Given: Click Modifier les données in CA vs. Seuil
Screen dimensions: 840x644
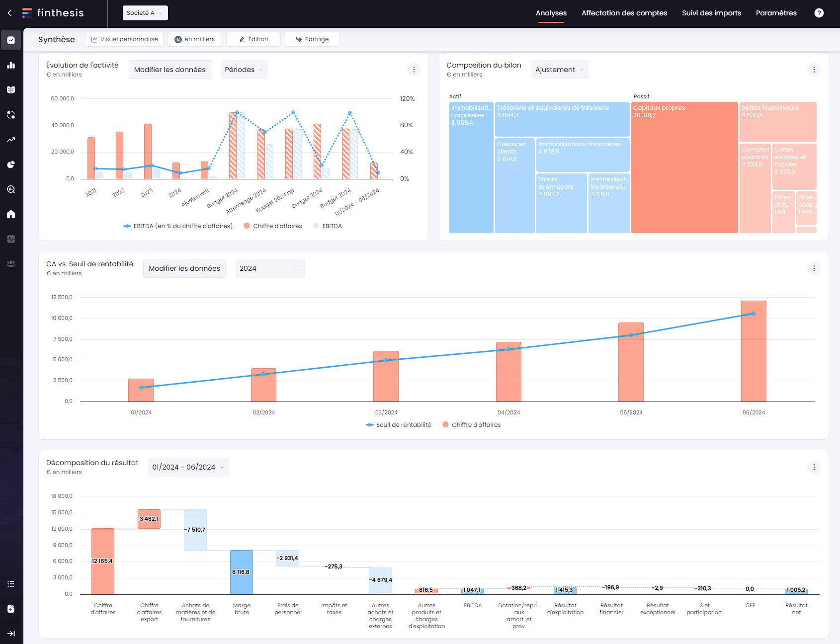Looking at the screenshot, I should pyautogui.click(x=184, y=268).
